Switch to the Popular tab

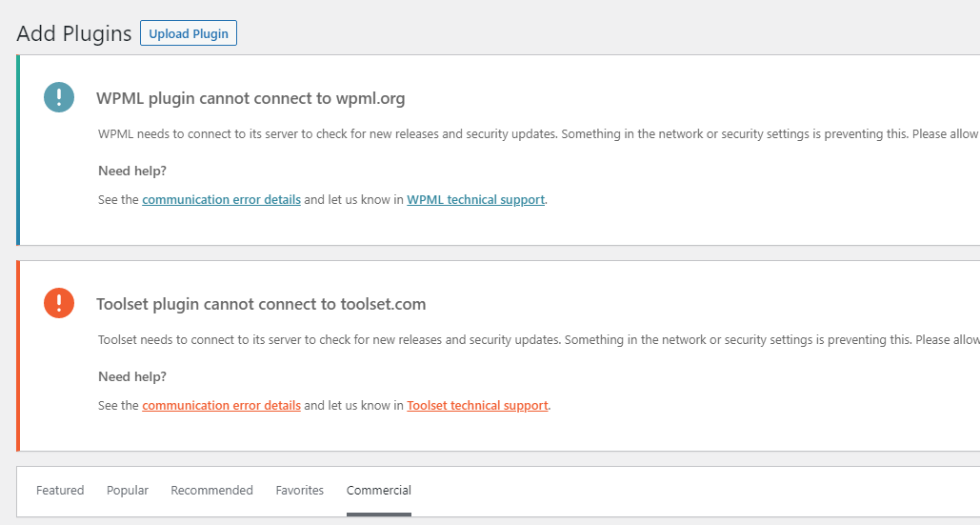(128, 490)
